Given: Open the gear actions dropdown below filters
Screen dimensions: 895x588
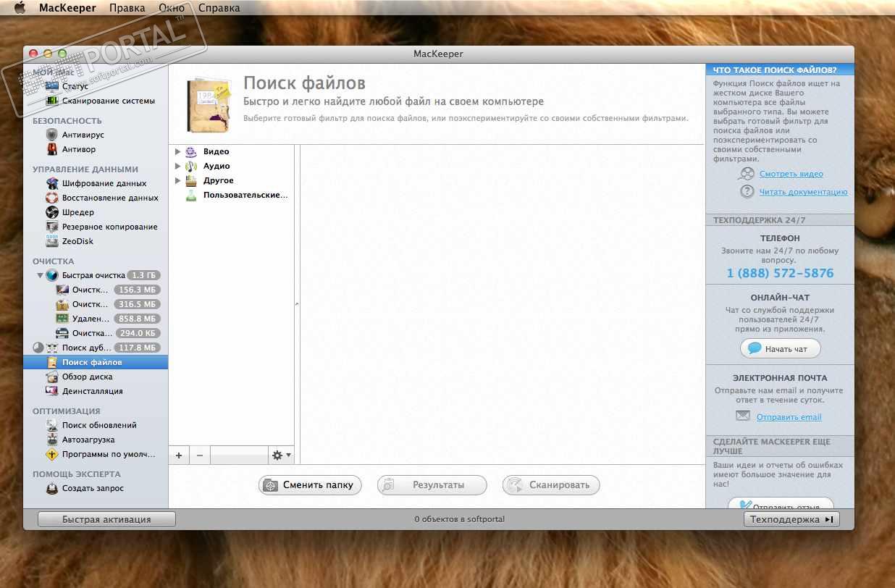Looking at the screenshot, I should coord(281,455).
